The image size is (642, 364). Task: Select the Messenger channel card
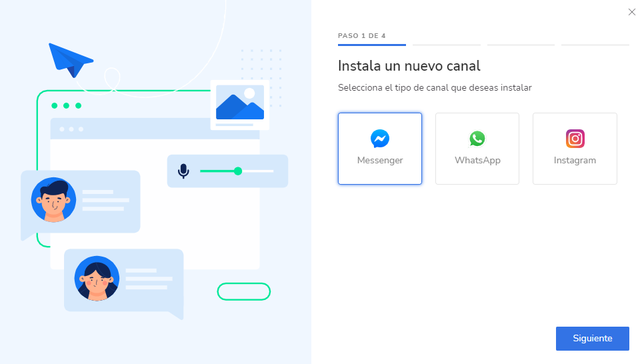pyautogui.click(x=379, y=149)
